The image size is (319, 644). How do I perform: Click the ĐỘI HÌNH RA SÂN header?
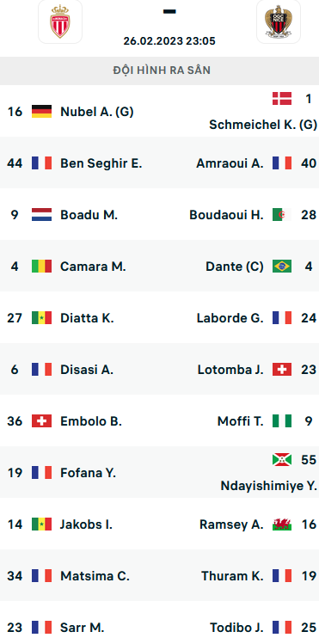pyautogui.click(x=162, y=71)
